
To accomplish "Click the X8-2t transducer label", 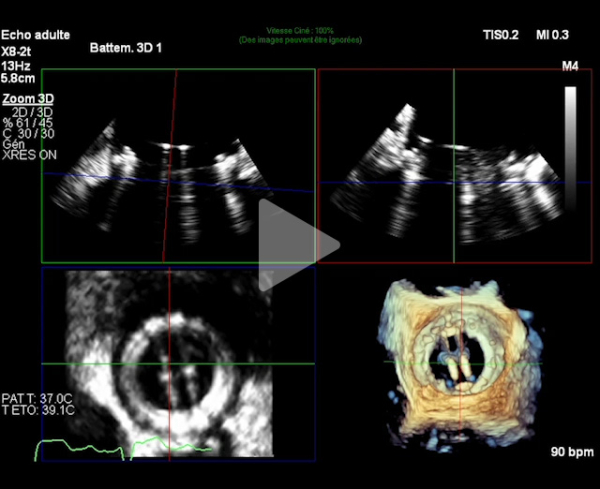I will 20,48.
